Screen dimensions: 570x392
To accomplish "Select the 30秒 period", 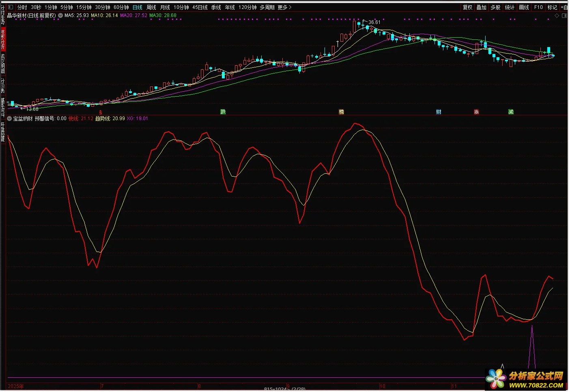I will coord(36,7).
